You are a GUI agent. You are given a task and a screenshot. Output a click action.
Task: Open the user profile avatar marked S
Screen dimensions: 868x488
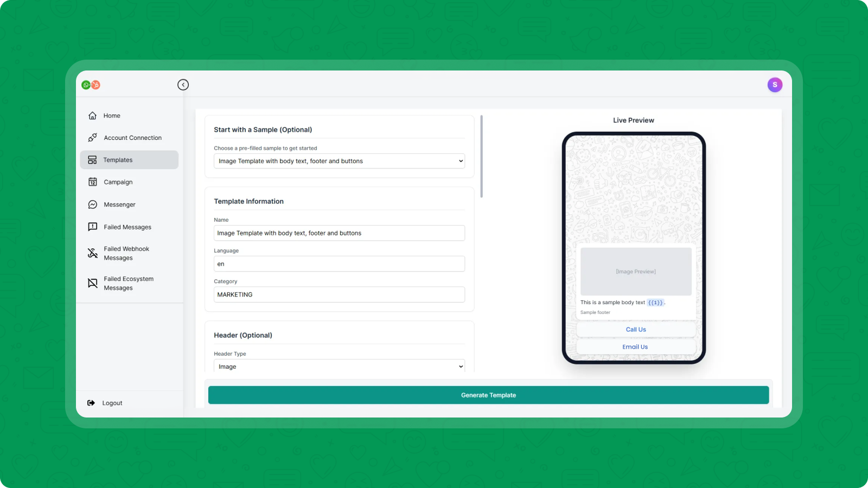click(x=775, y=85)
